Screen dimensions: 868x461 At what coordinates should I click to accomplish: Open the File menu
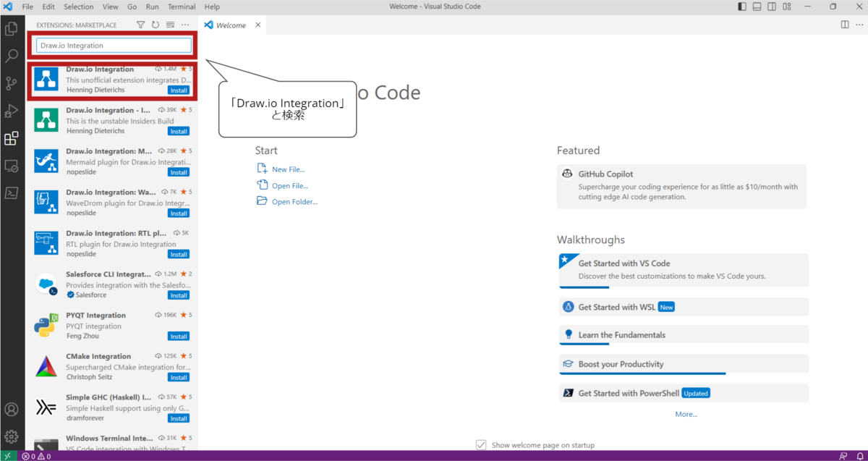coord(27,7)
